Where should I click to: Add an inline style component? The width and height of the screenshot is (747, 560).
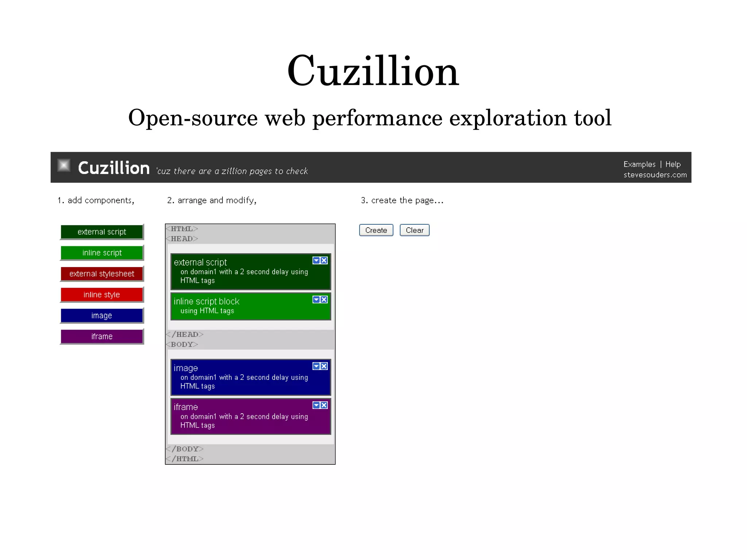[x=102, y=294]
